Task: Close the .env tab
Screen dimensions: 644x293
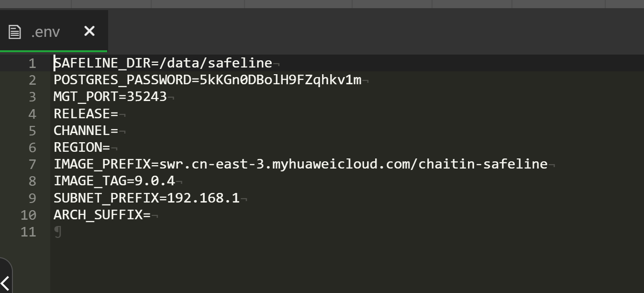Action: coord(89,31)
